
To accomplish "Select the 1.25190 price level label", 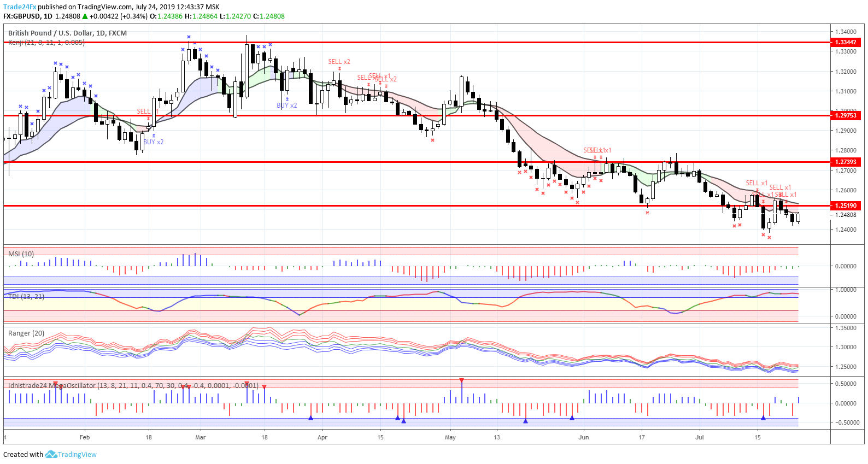I will [x=846, y=205].
